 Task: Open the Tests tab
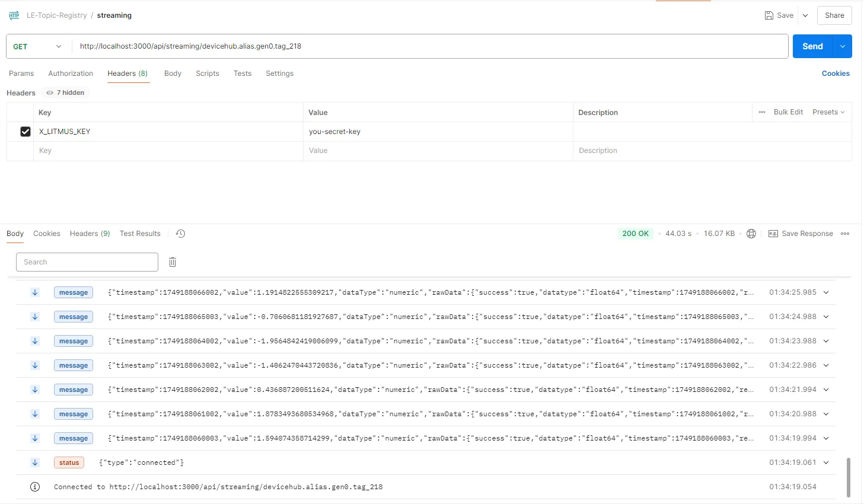click(243, 74)
